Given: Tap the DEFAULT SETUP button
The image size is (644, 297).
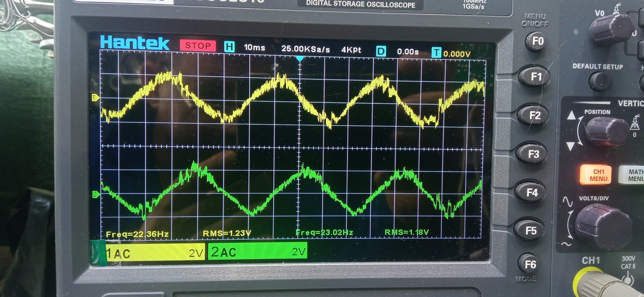Looking at the screenshot, I should (x=599, y=81).
